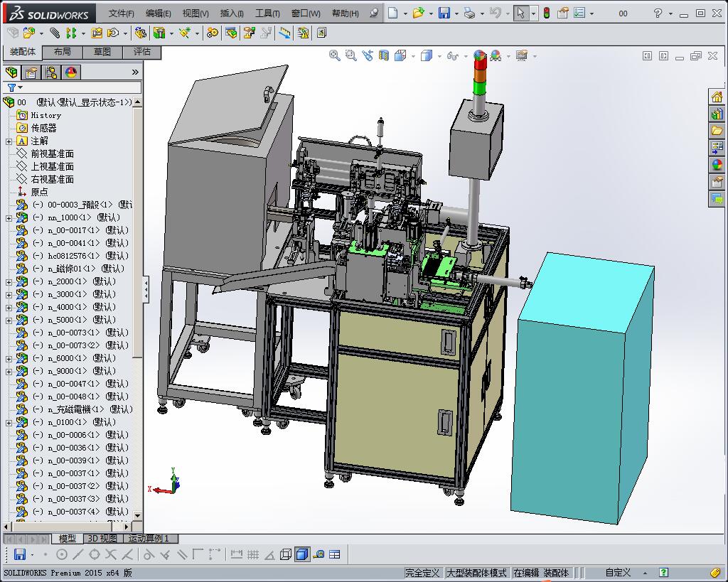Expand the 注解 annotations folder
This screenshot has width=728, height=582.
9,141
